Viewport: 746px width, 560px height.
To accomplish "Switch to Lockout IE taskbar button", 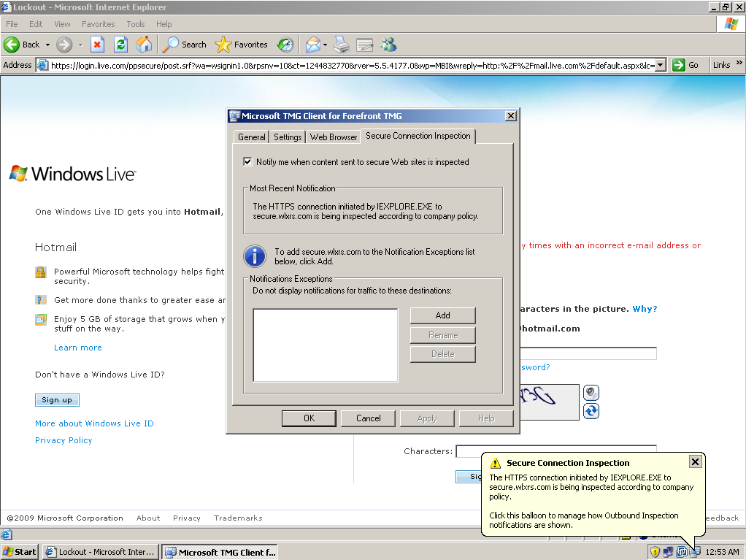I will tap(101, 552).
